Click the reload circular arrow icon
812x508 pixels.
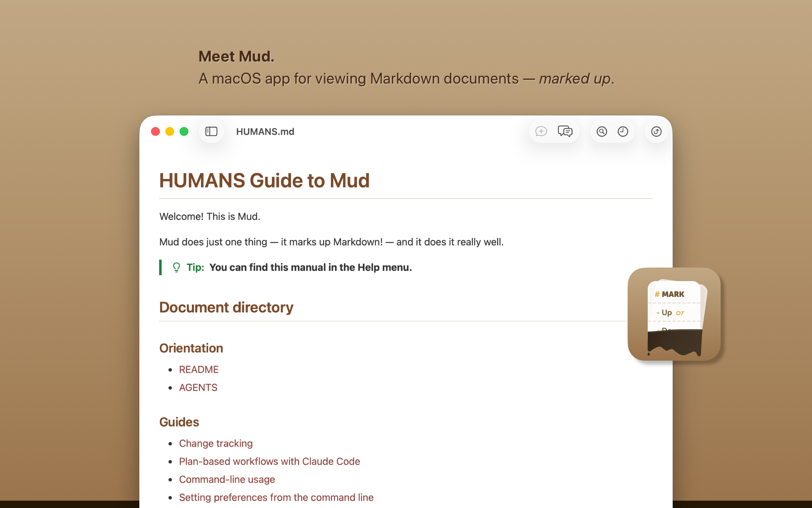pos(656,131)
